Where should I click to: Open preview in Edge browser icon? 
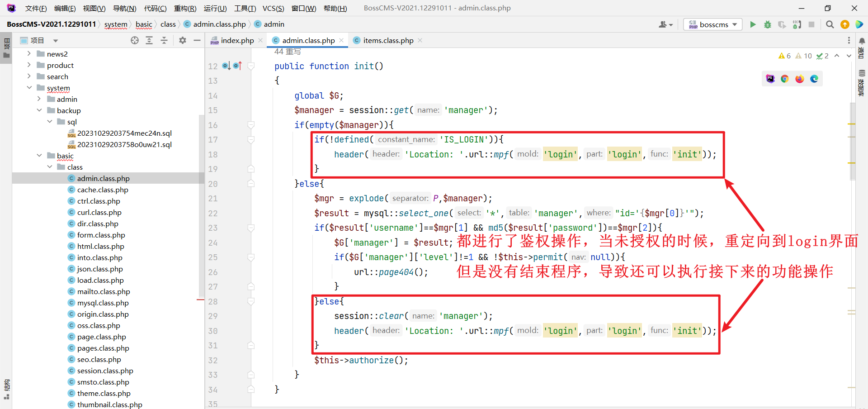point(814,79)
